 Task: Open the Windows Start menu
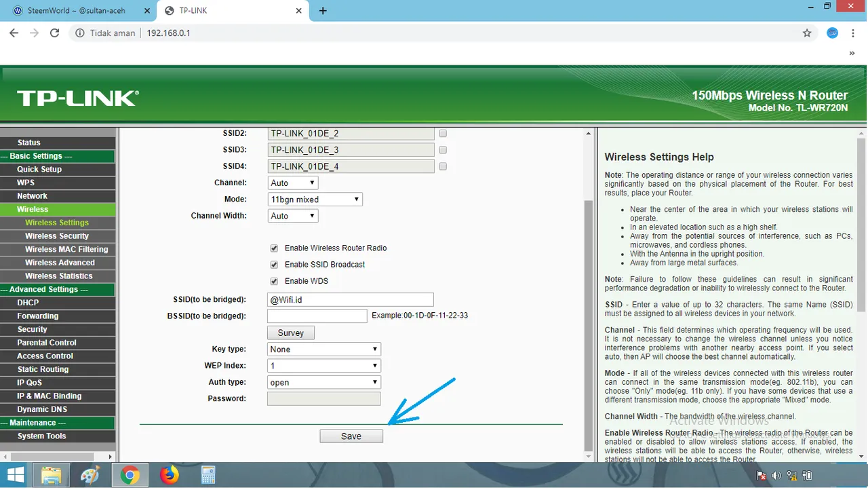click(15, 475)
